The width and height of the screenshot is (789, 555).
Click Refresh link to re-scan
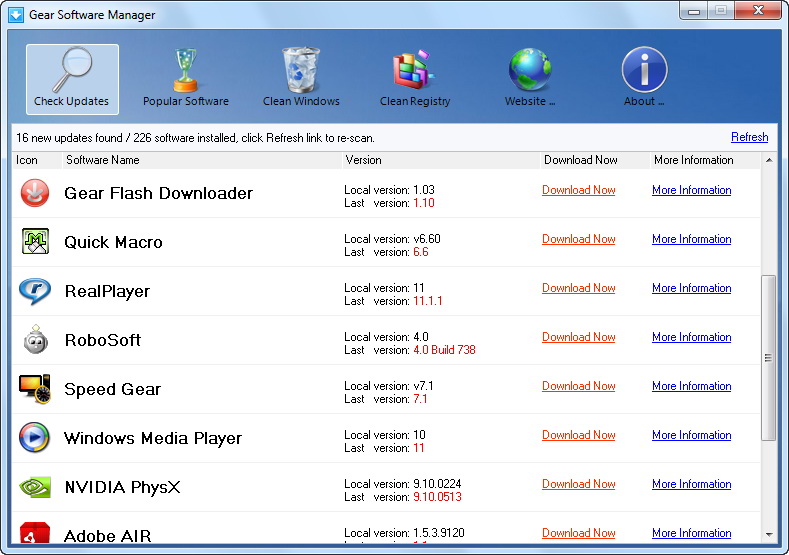(749, 137)
